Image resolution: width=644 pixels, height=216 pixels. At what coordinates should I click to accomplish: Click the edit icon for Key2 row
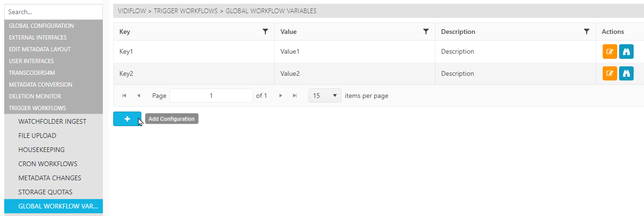[610, 73]
